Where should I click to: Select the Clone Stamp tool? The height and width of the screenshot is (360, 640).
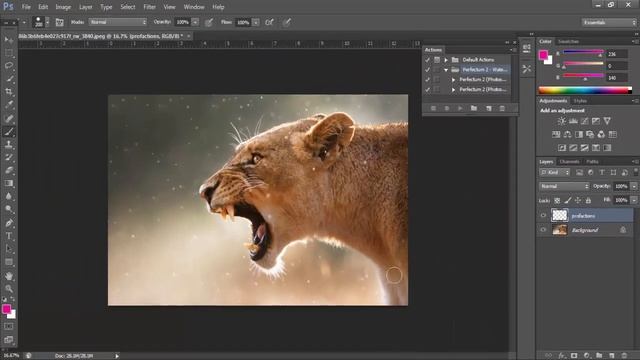tap(9, 144)
